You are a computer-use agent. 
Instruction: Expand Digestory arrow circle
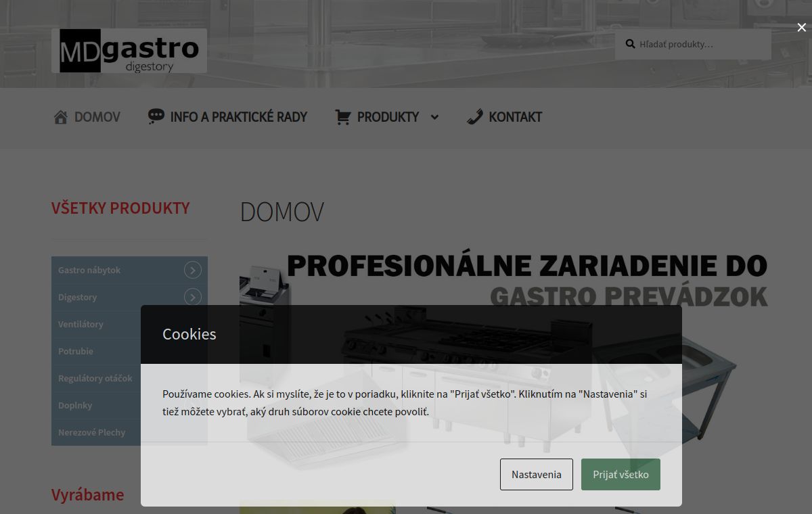(193, 297)
